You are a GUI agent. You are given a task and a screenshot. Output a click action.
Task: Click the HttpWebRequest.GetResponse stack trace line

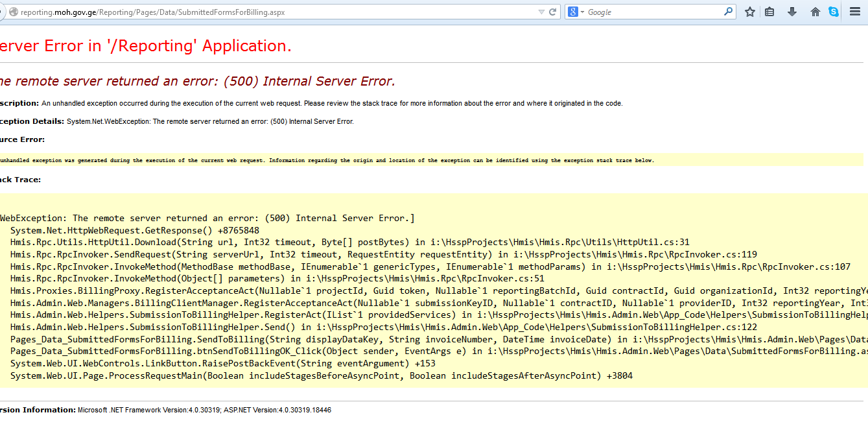click(135, 230)
